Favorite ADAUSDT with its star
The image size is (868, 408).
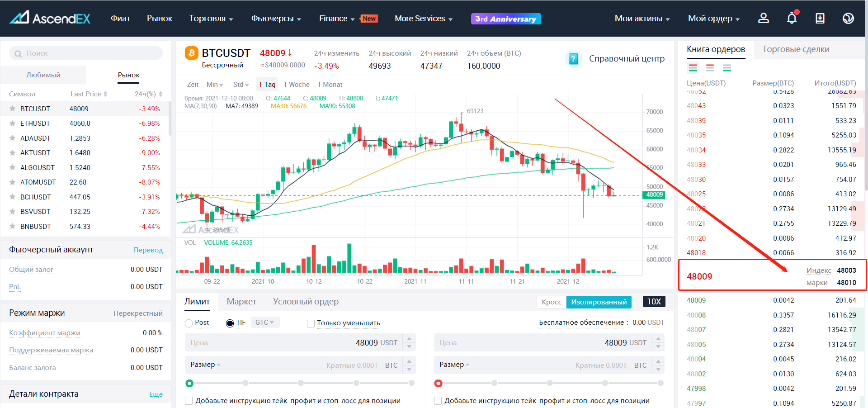[13, 138]
